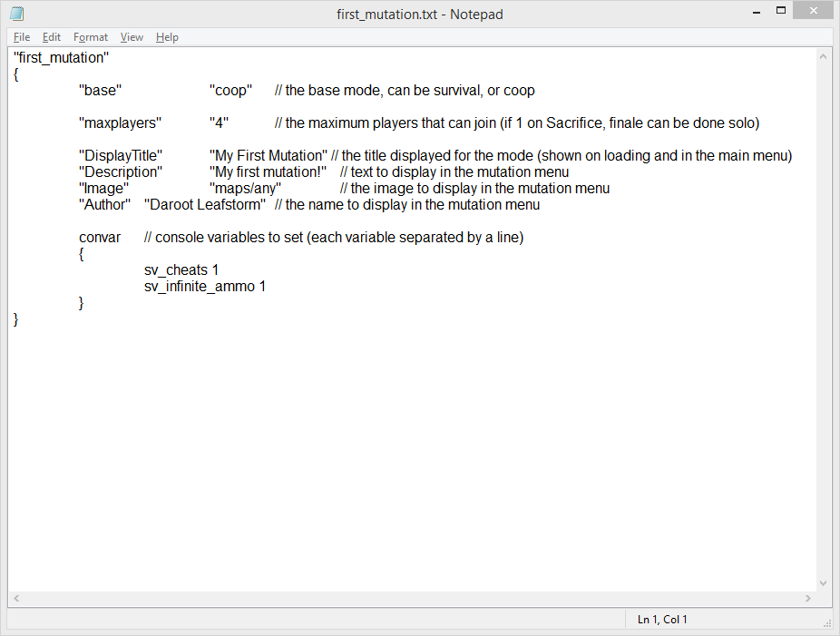Click the "base" key text
840x636 pixels.
pos(100,91)
